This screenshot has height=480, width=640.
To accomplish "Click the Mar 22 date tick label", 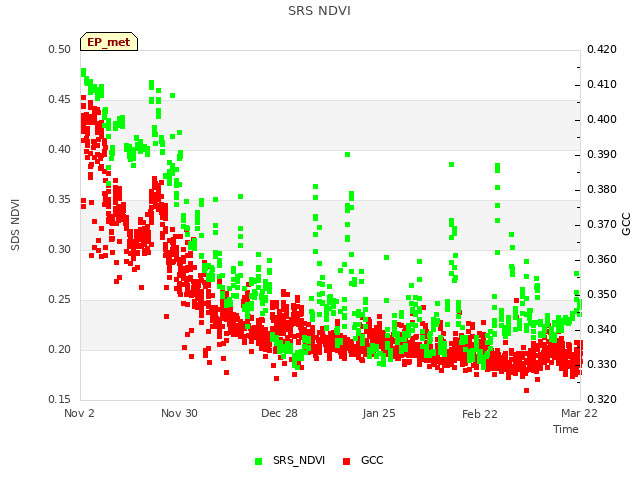I will tap(579, 413).
